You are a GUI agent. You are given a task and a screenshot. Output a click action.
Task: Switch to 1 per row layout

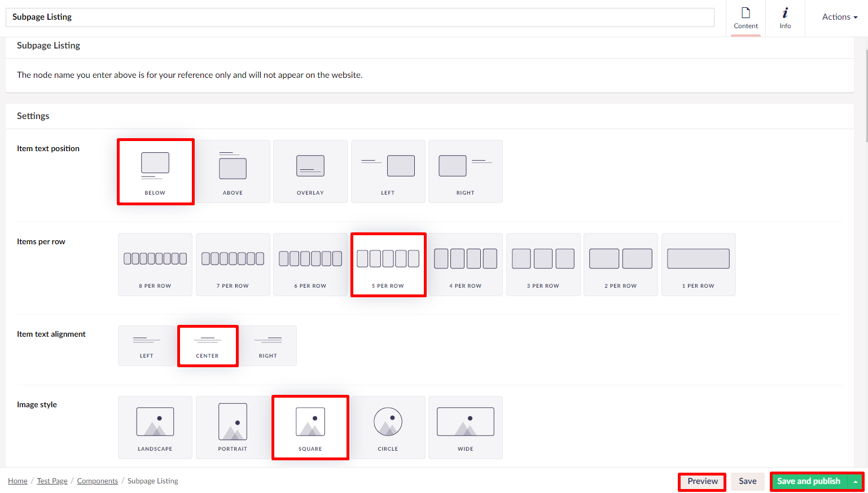[698, 265]
